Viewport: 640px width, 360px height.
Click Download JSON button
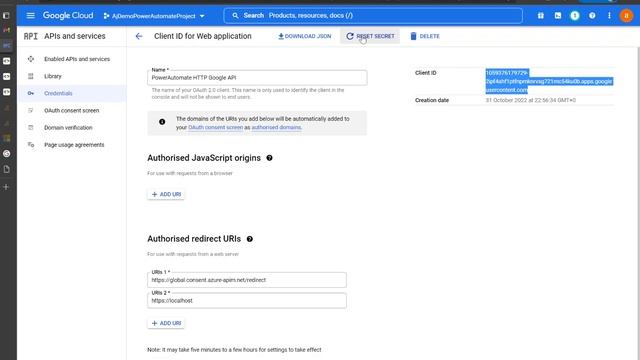pyautogui.click(x=304, y=36)
